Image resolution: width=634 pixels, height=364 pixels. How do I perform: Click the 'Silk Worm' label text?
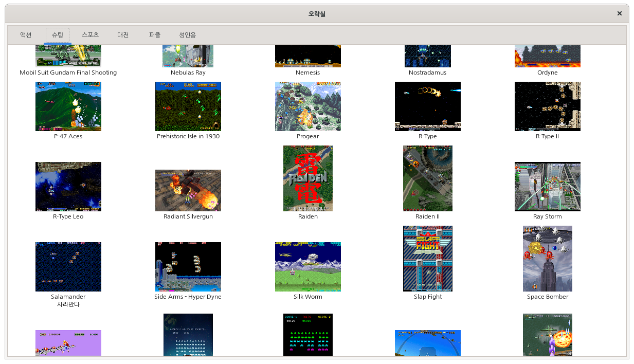pos(308,297)
